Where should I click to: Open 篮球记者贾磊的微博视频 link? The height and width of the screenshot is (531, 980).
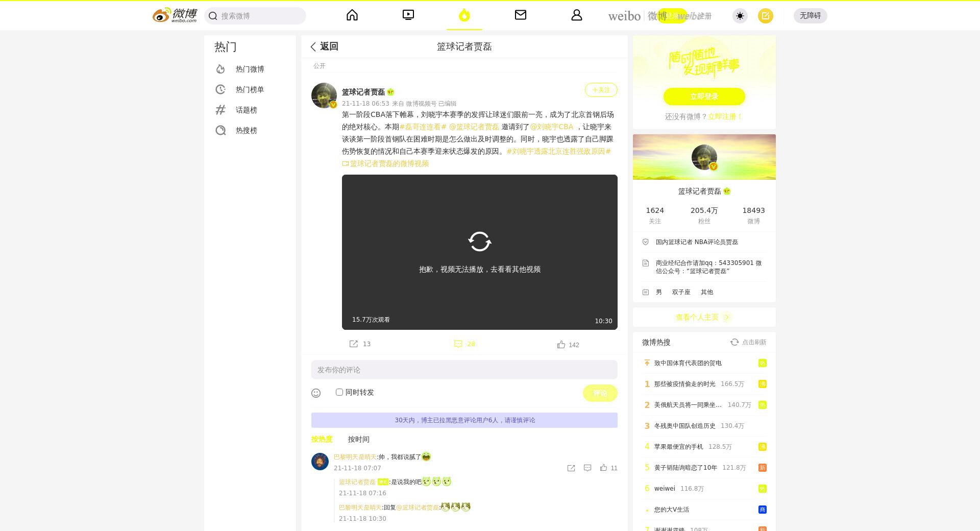385,163
